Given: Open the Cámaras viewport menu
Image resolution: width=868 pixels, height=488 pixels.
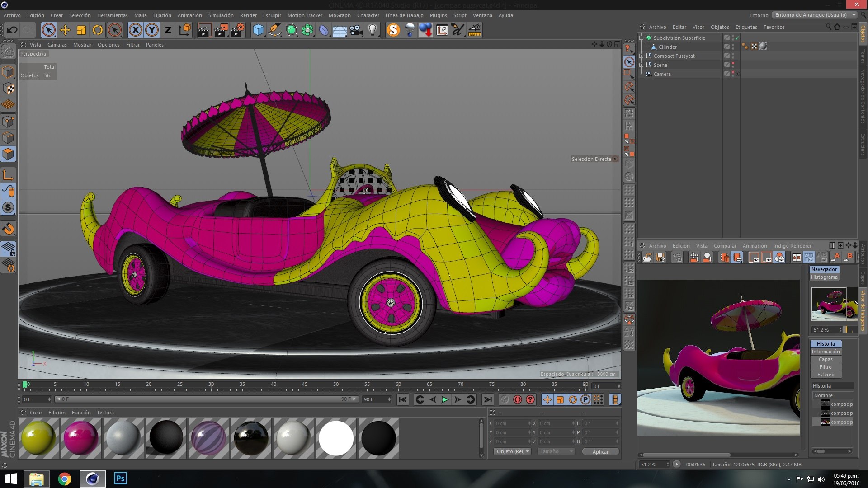Looking at the screenshot, I should pos(57,45).
